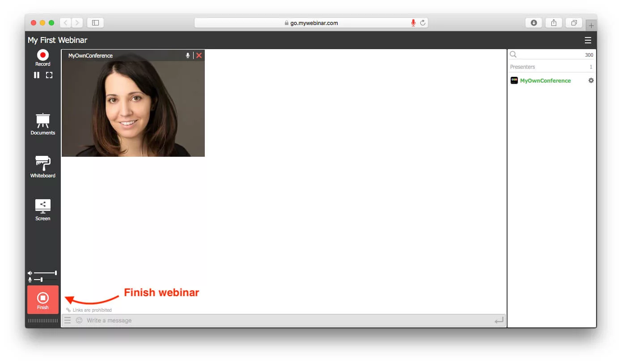
Task: Toggle the speaker volume icon
Action: coord(30,272)
